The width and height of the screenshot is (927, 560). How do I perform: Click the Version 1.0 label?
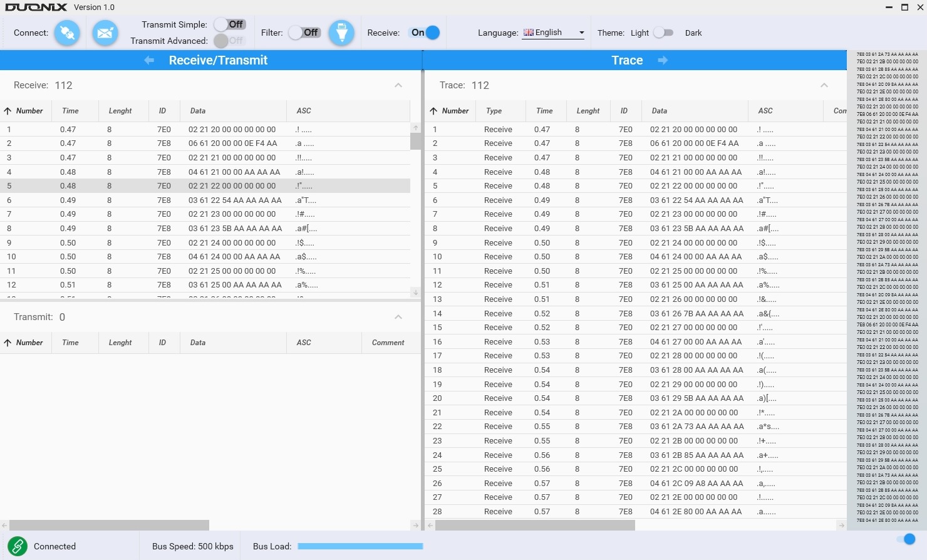[x=94, y=8]
